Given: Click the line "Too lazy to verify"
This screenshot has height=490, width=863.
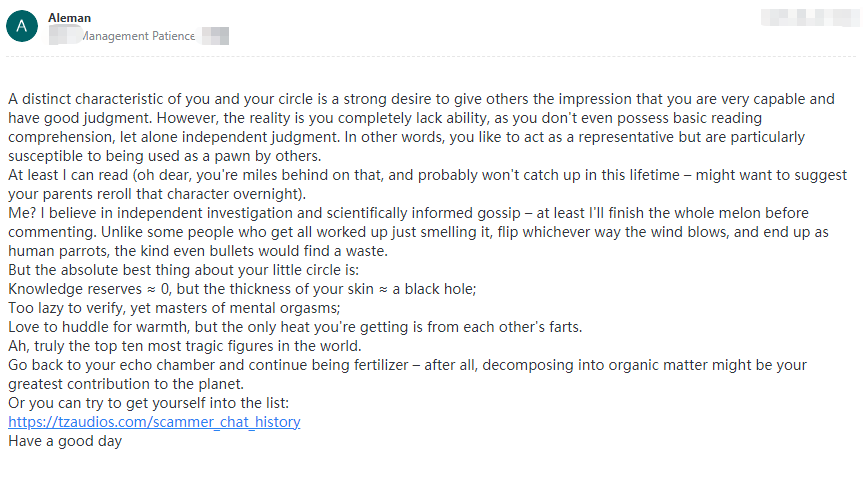Looking at the screenshot, I should 174,308.
